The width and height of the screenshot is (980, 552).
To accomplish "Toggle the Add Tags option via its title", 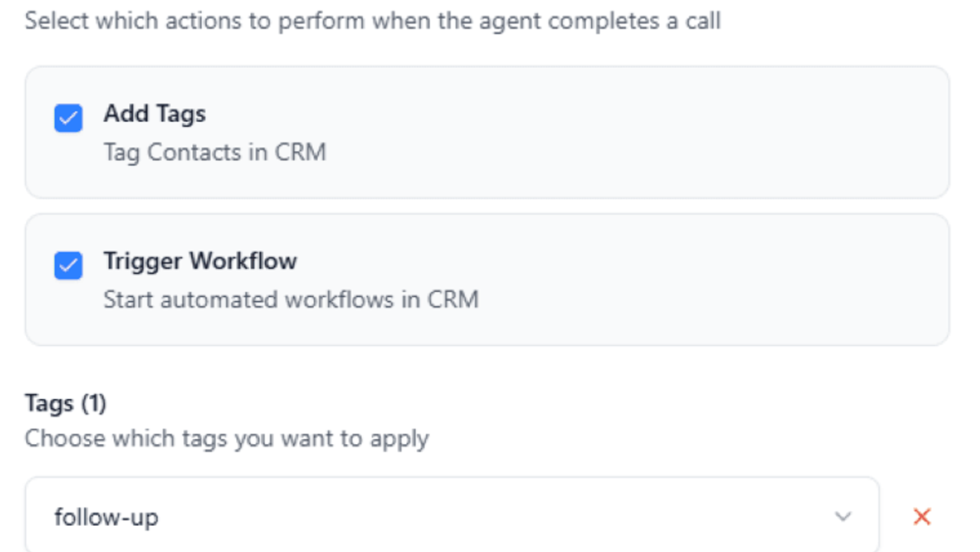I will 154,114.
